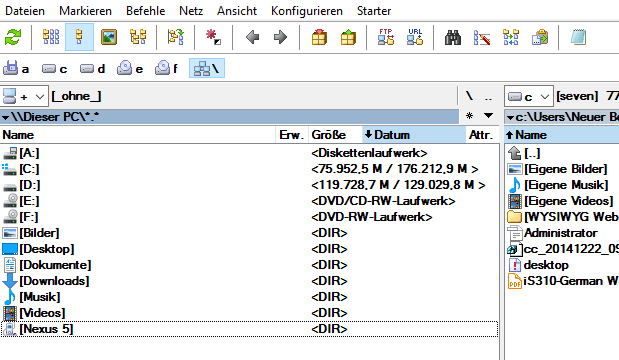This screenshot has width=619, height=360.
Task: Select the [A:] floppy drive row
Action: point(249,153)
